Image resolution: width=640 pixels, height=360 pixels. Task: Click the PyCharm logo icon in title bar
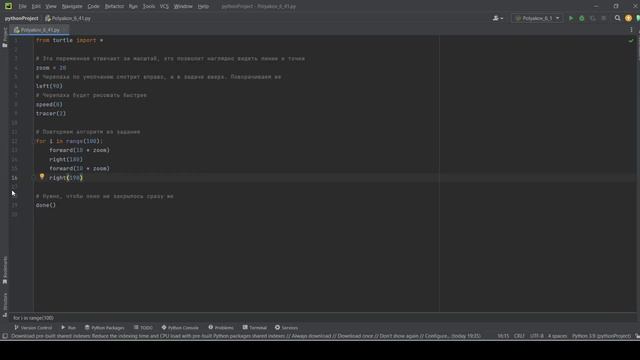tap(8, 6)
